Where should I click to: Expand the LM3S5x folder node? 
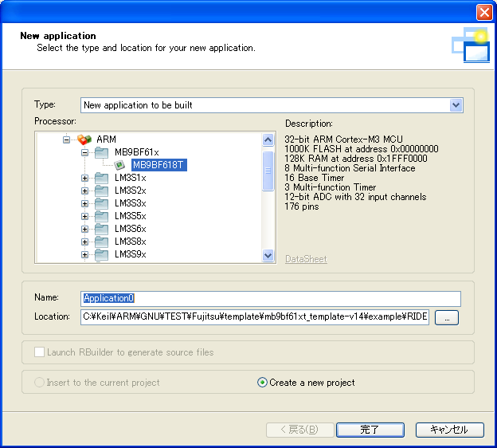click(x=84, y=216)
